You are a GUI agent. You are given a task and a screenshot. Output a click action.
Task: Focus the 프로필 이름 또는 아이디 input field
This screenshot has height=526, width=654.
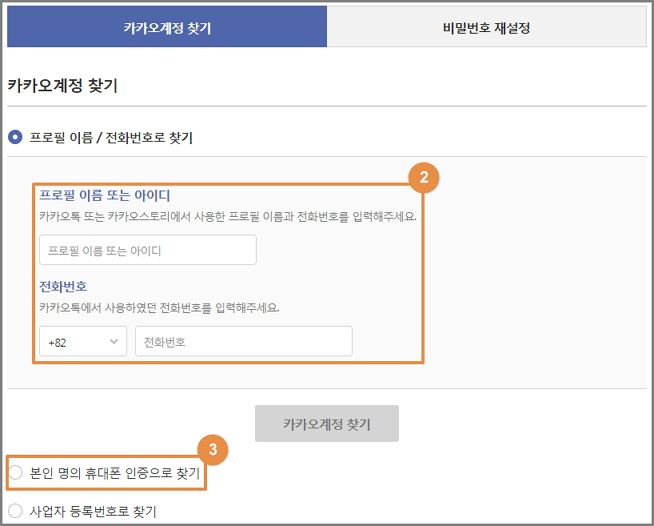[x=148, y=250]
